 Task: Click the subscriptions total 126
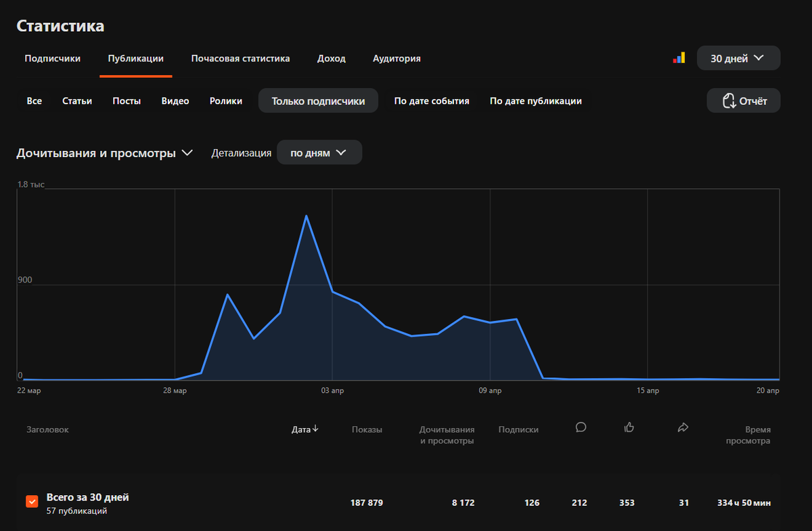click(x=532, y=503)
